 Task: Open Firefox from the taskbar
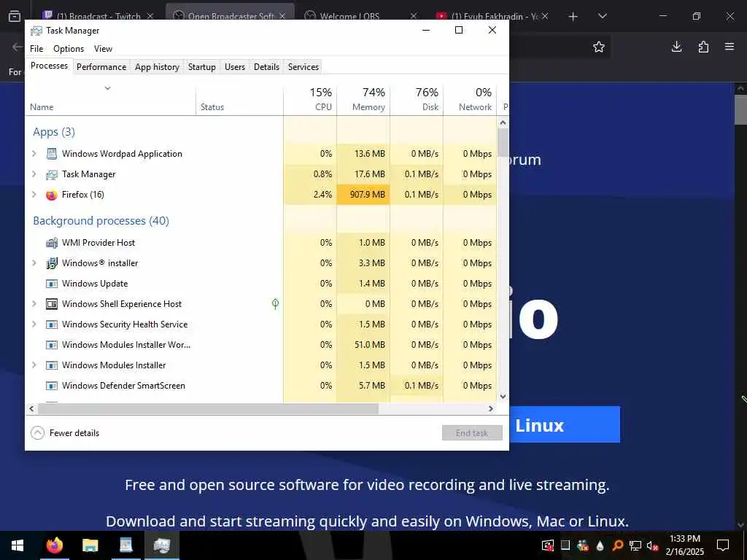tap(54, 545)
